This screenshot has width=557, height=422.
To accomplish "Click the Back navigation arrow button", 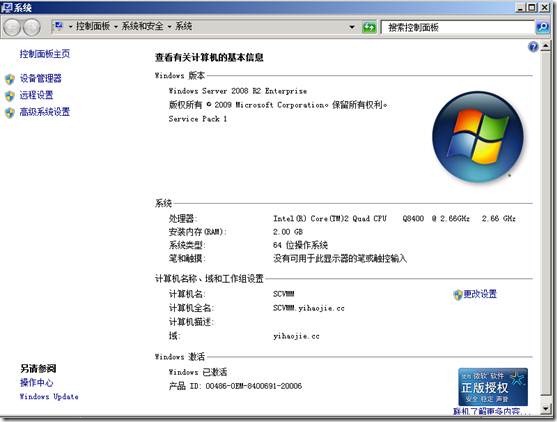I will coord(12,27).
